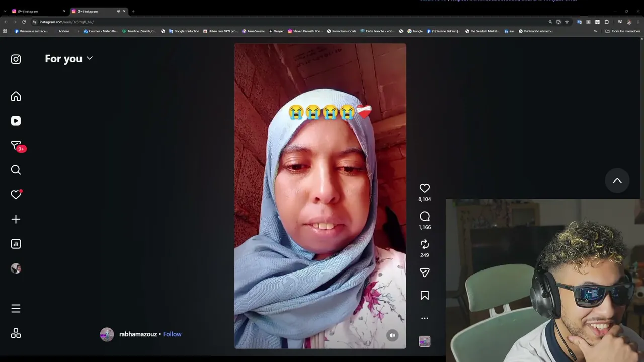644x362 pixels.
Task: Open the Google bookmark
Action: (415, 31)
